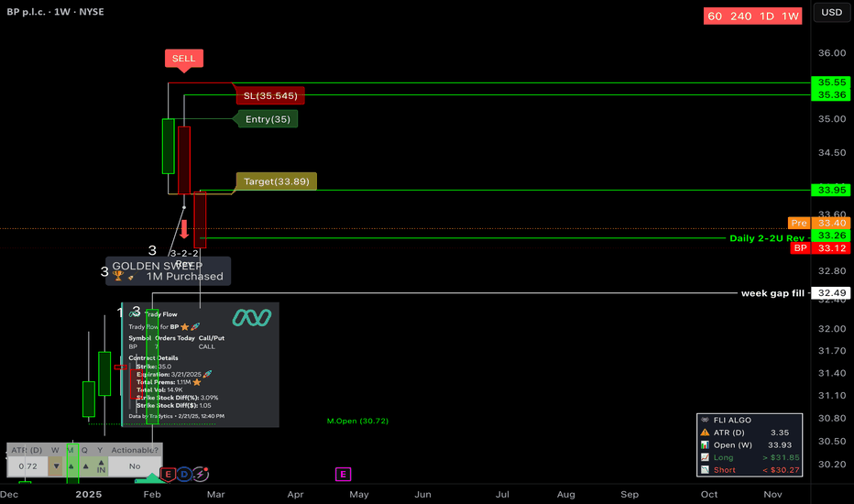Click the 'FLI ALGO' table title
This screenshot has width=854, height=504.
coord(732,420)
